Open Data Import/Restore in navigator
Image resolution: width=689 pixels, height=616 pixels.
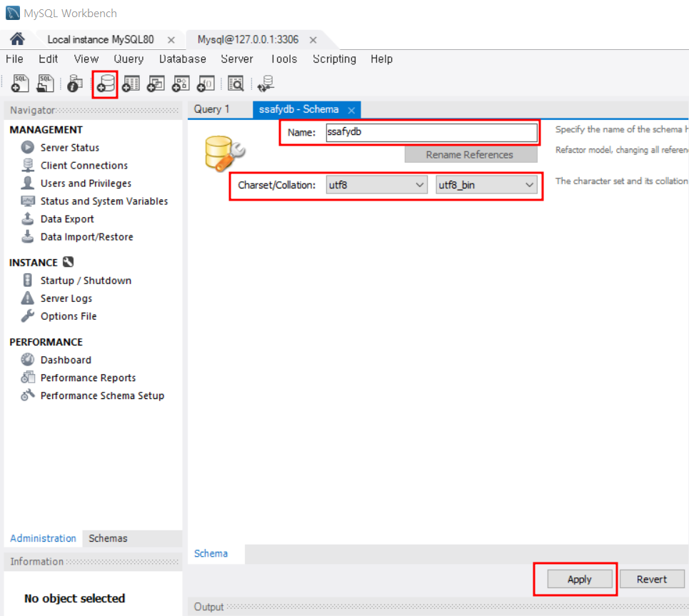click(87, 237)
